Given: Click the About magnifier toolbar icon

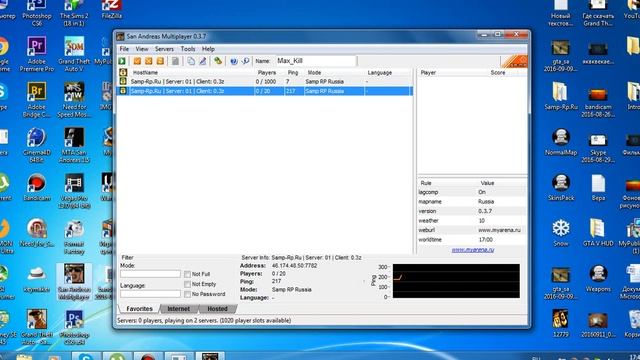Looking at the screenshot, I should tap(245, 61).
